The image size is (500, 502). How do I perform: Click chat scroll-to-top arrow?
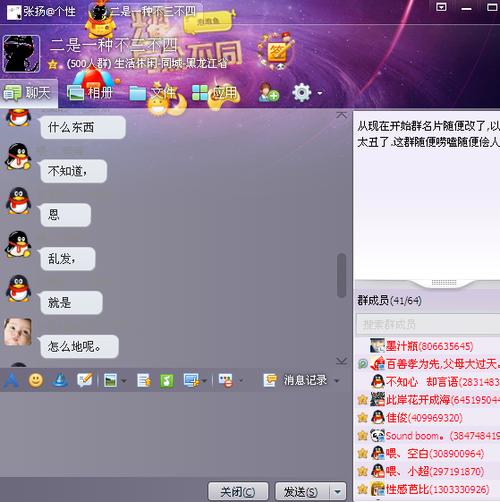341,115
